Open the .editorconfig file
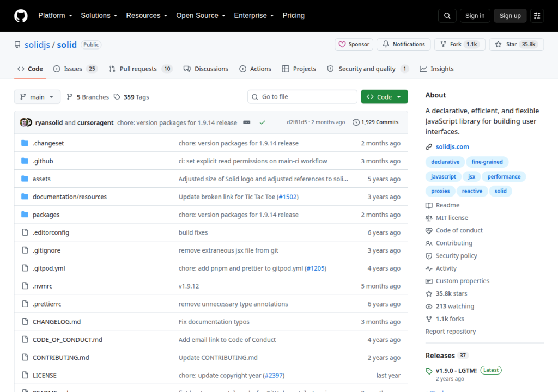Viewport: 558px width, 392px height. [x=51, y=232]
